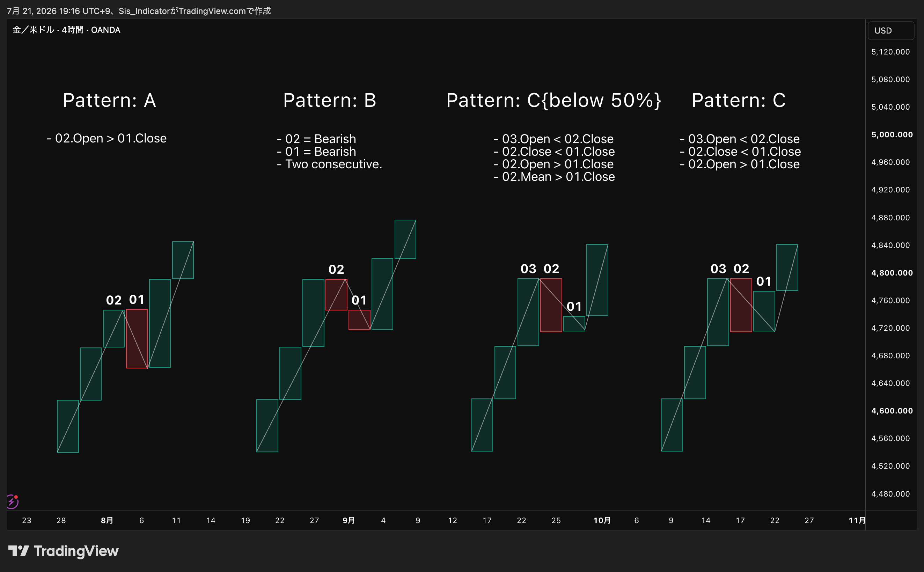
Task: Click the '- Two consecutive.' text line
Action: pyautogui.click(x=329, y=164)
